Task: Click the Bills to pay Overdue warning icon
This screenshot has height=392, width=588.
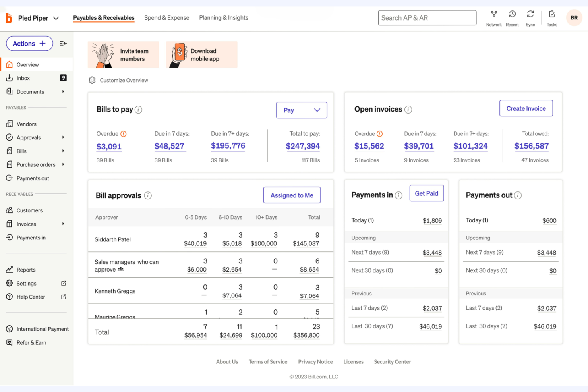Action: (x=124, y=134)
